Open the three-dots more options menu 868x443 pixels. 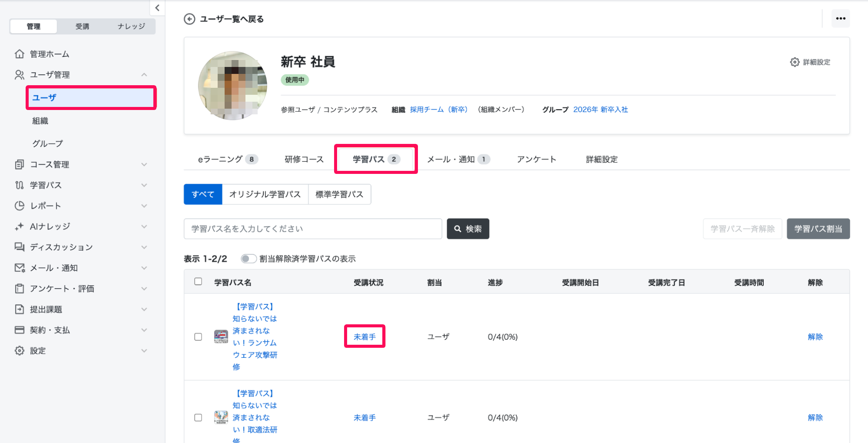pos(841,18)
